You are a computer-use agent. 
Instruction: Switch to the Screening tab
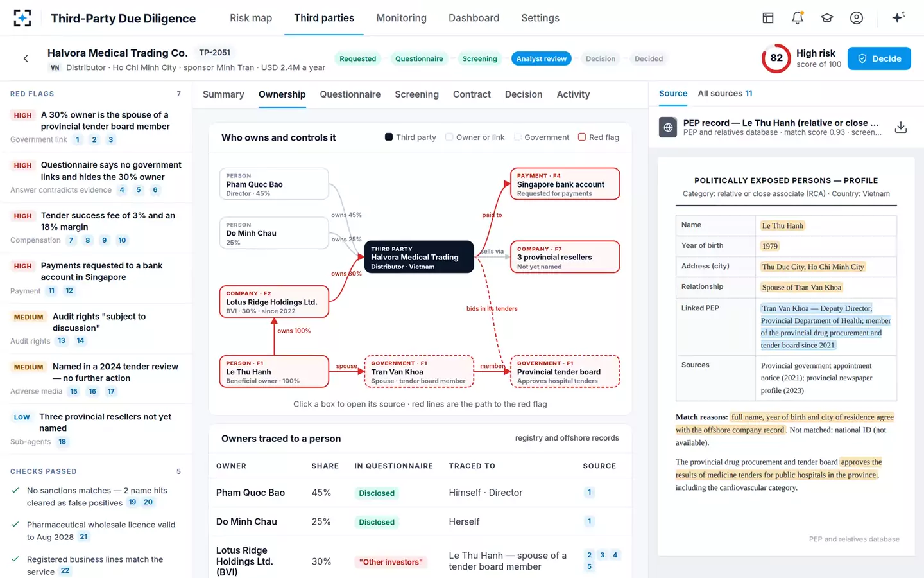(417, 94)
